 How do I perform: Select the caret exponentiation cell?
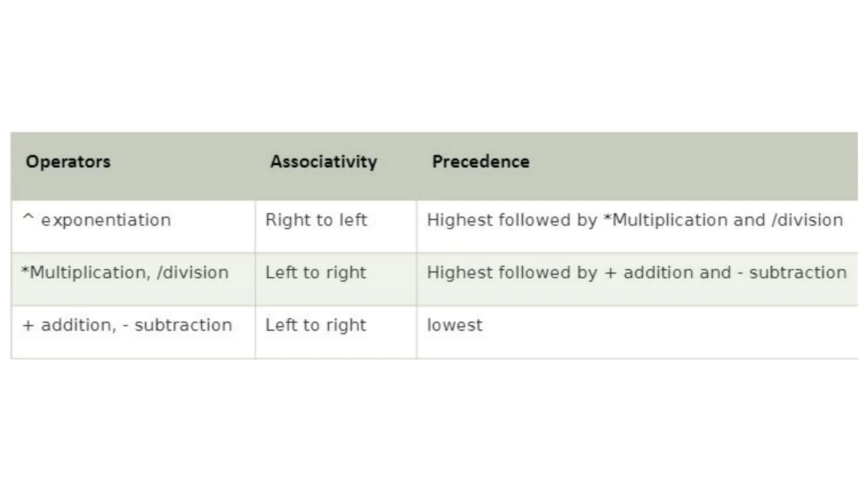tap(97, 220)
